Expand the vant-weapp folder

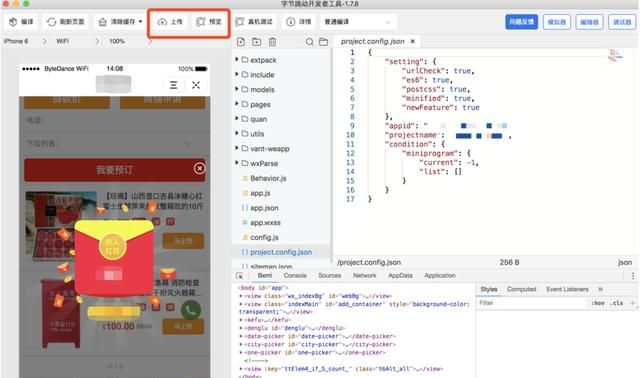(237, 148)
